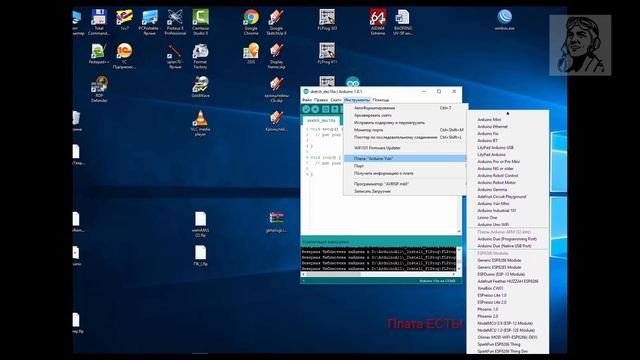Choose Получить информацию о плате entry
This screenshot has height=360, width=640.
(404, 173)
